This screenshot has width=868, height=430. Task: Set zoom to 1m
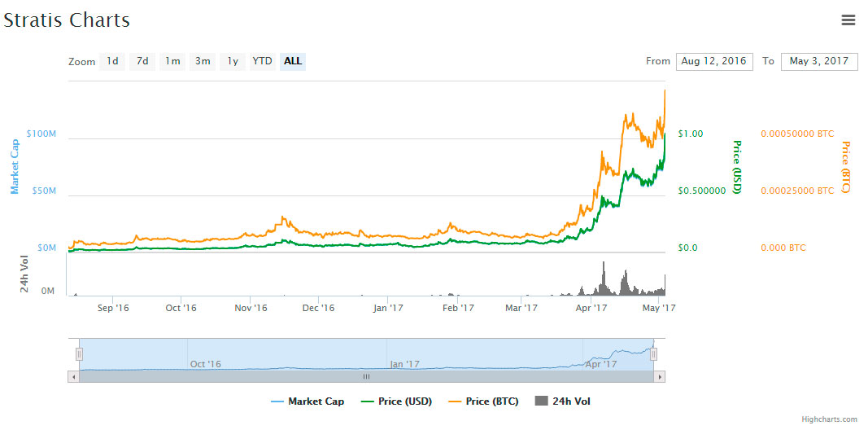(x=172, y=62)
